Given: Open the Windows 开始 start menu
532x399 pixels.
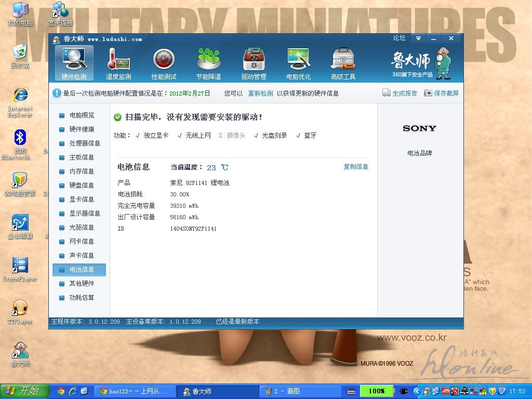Looking at the screenshot, I should click(x=24, y=391).
